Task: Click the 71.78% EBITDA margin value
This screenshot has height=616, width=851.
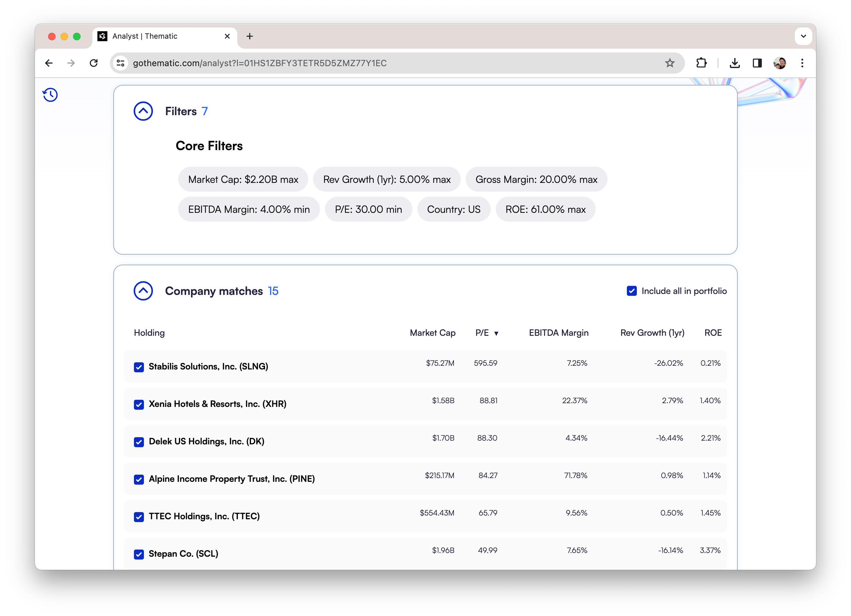Action: point(576,476)
